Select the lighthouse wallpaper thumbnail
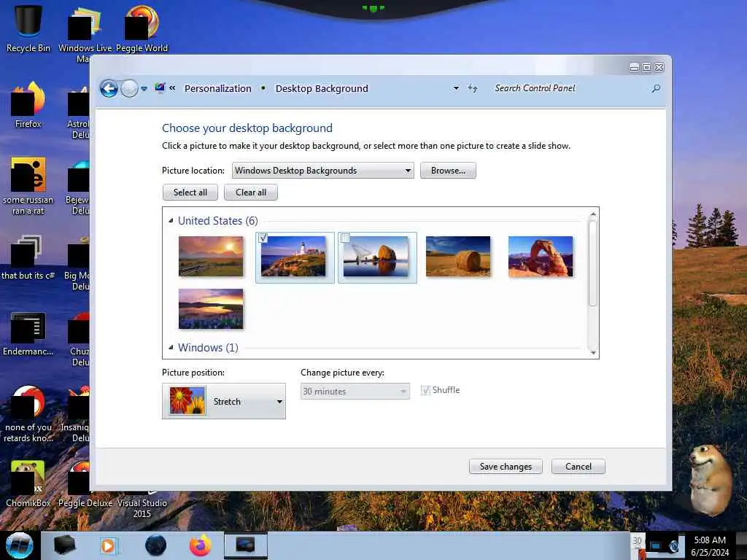Image resolution: width=747 pixels, height=560 pixels. tap(293, 257)
